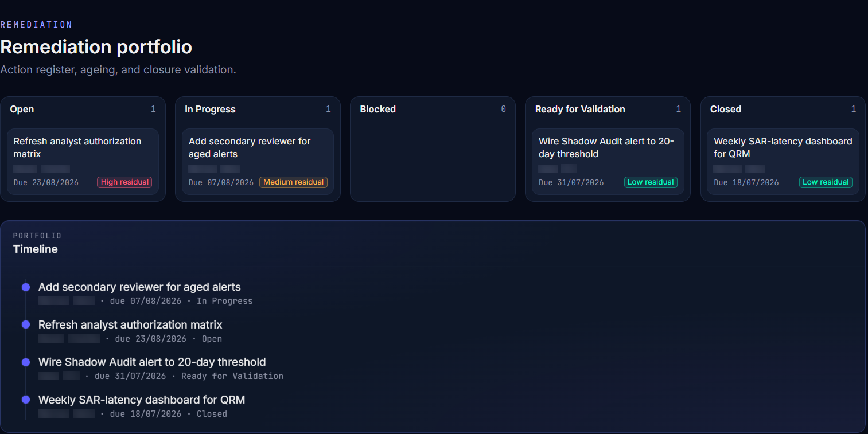Select the Open column header

(83, 109)
